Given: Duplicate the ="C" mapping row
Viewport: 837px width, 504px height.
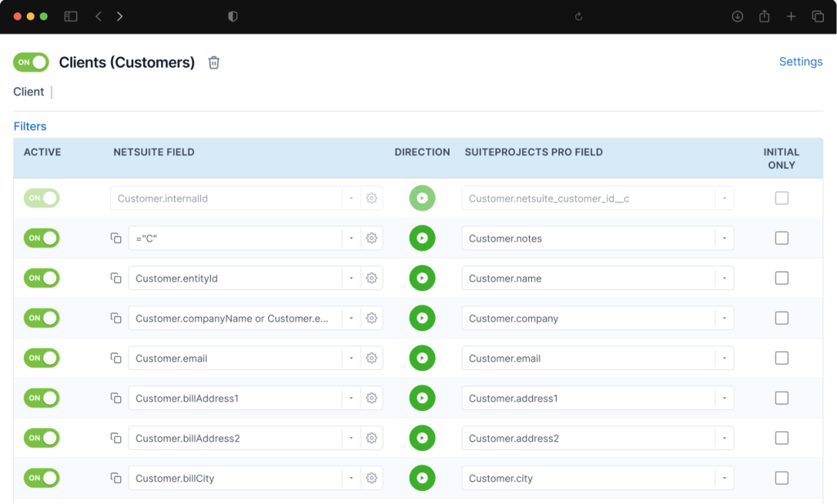Looking at the screenshot, I should pyautogui.click(x=116, y=238).
